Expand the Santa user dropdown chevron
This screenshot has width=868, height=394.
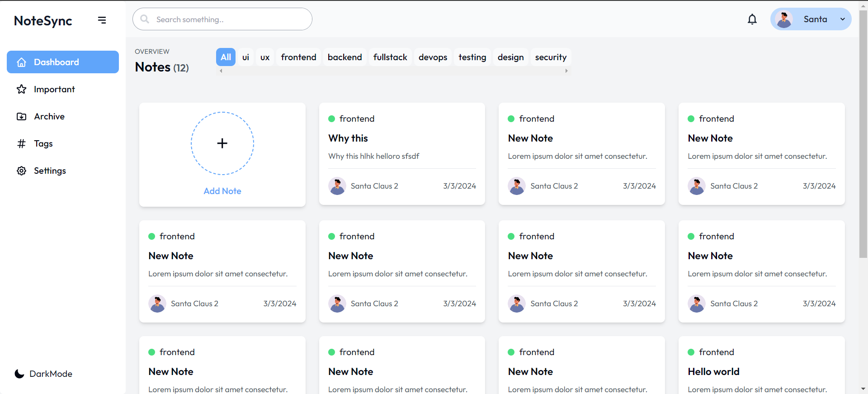(842, 19)
